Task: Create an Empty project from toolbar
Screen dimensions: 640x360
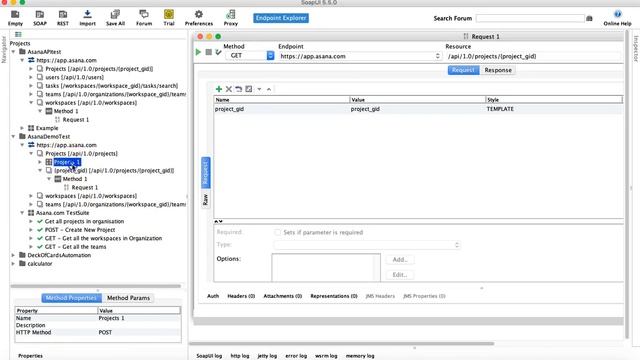Action: [x=15, y=18]
